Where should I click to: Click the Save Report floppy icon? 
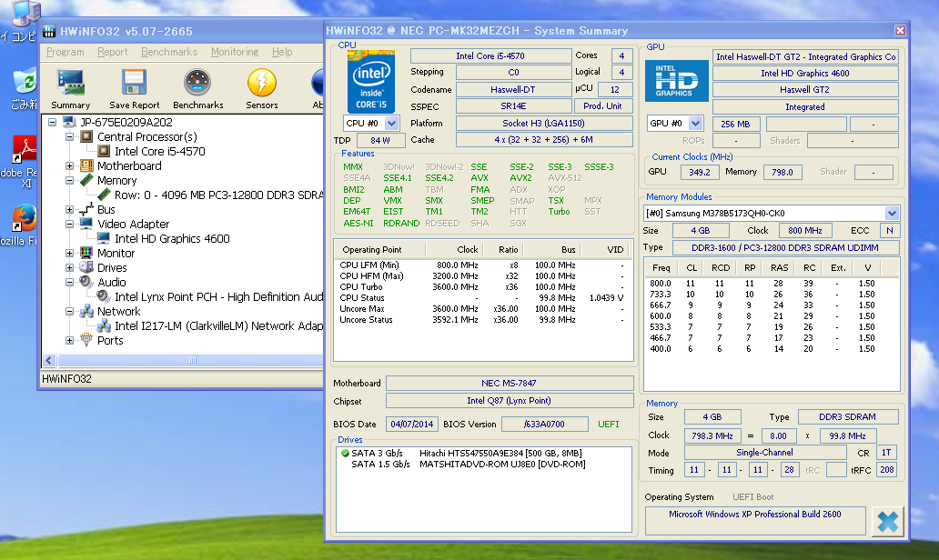pyautogui.click(x=134, y=88)
